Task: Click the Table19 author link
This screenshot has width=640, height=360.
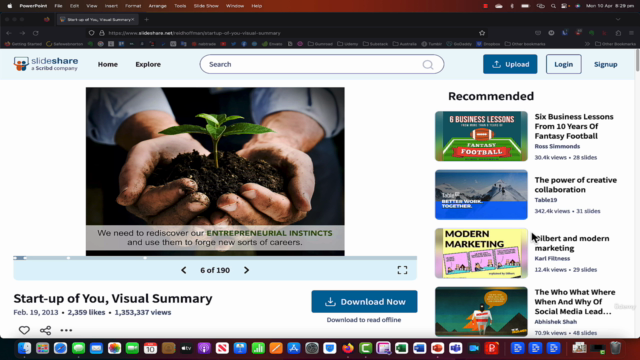Action: [546, 200]
